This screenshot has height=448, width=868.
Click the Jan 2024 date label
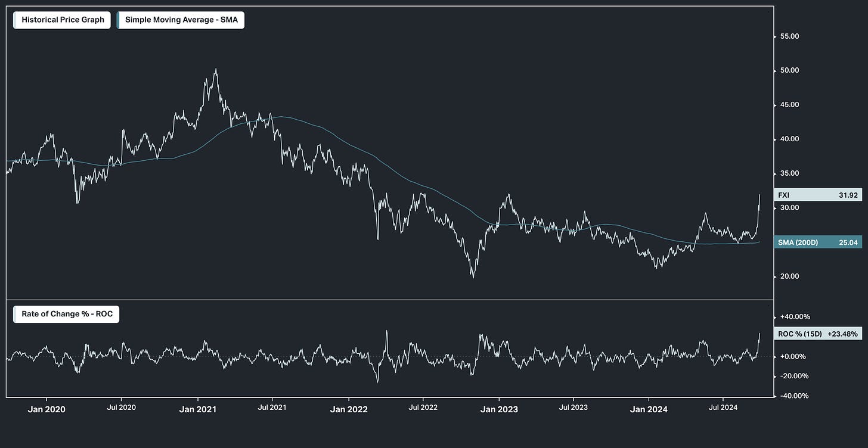coord(649,409)
